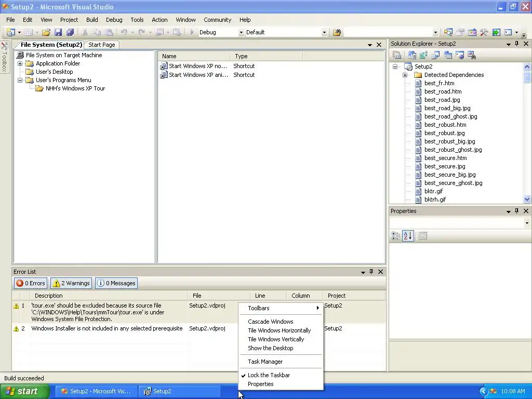Image resolution: width=532 pixels, height=399 pixels.
Task: Open the Solution Explorer from the main toolbar
Action: pyautogui.click(x=448, y=32)
